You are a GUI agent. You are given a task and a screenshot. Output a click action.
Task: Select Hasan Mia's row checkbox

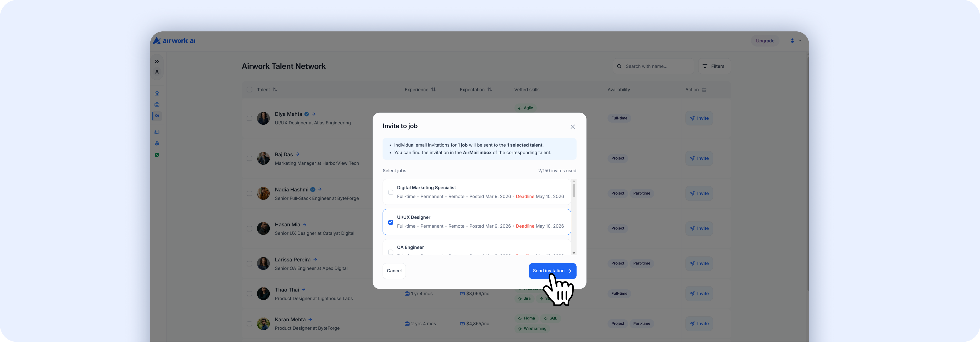pyautogui.click(x=249, y=229)
